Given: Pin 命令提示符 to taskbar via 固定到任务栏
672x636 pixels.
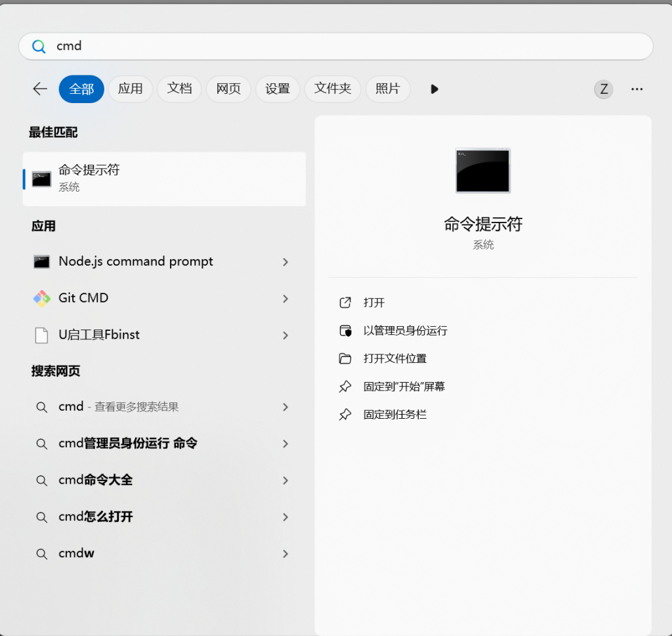Looking at the screenshot, I should (x=393, y=414).
